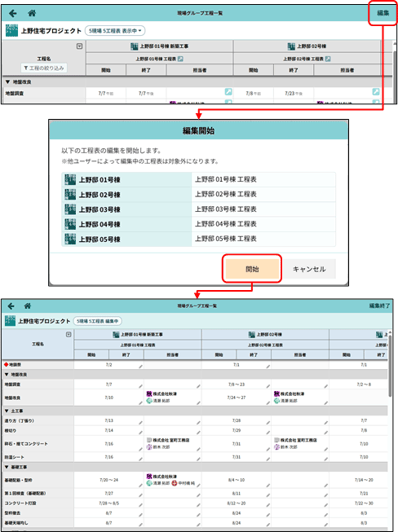398x532 pixels.
Task: Collapse the 土工事 section
Action: pos(7,411)
